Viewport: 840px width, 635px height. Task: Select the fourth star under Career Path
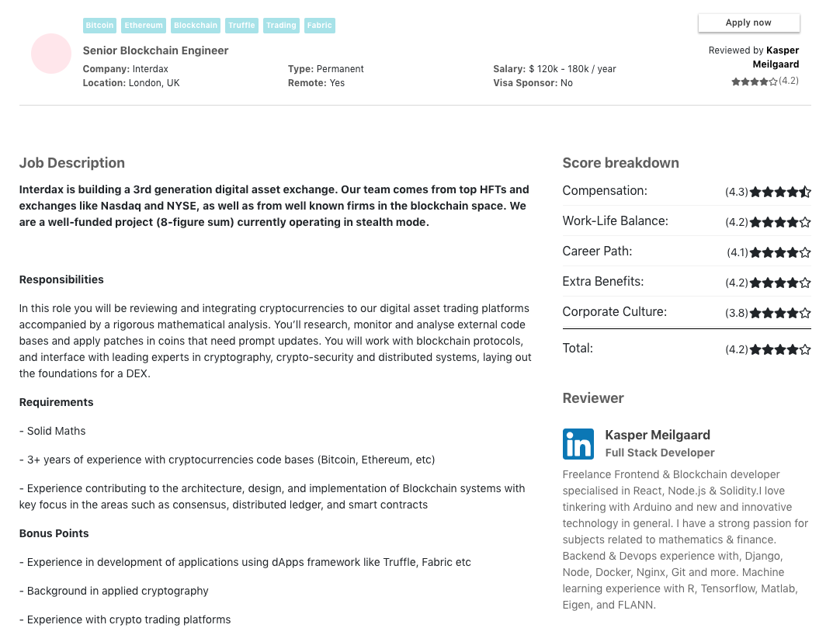pos(793,252)
